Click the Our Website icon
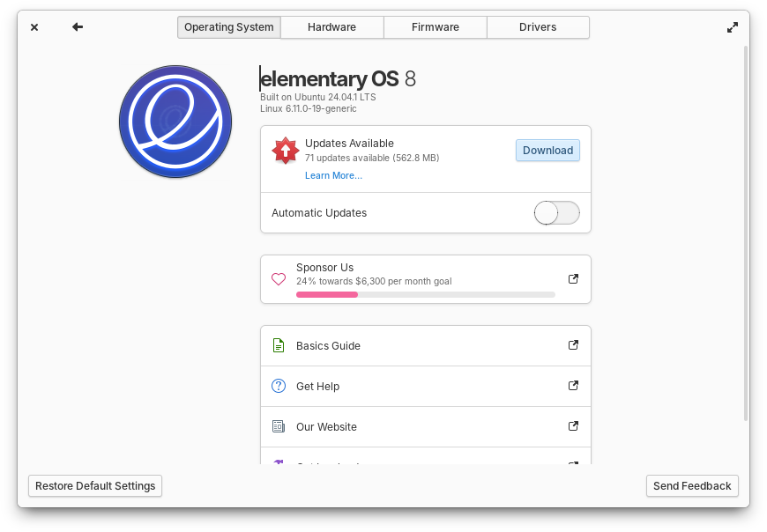This screenshot has width=767, height=532. (279, 427)
